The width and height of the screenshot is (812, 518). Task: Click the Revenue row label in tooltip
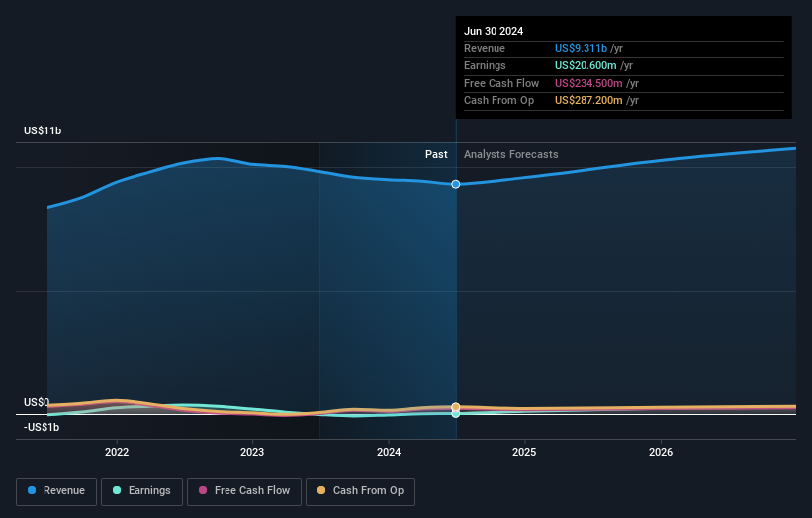point(485,48)
